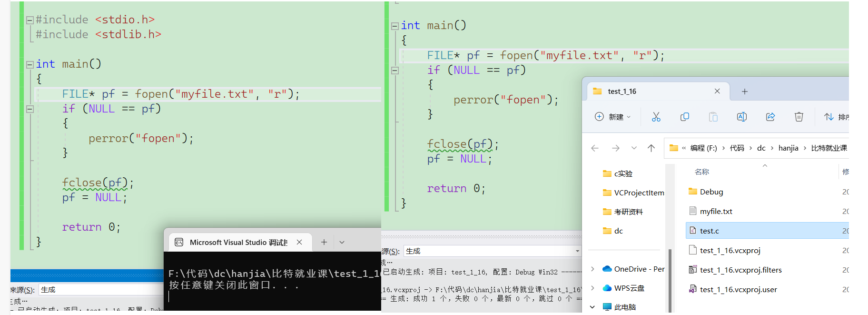Open the 新建 (New) dropdown button
Screen dimensions: 868x315
613,117
